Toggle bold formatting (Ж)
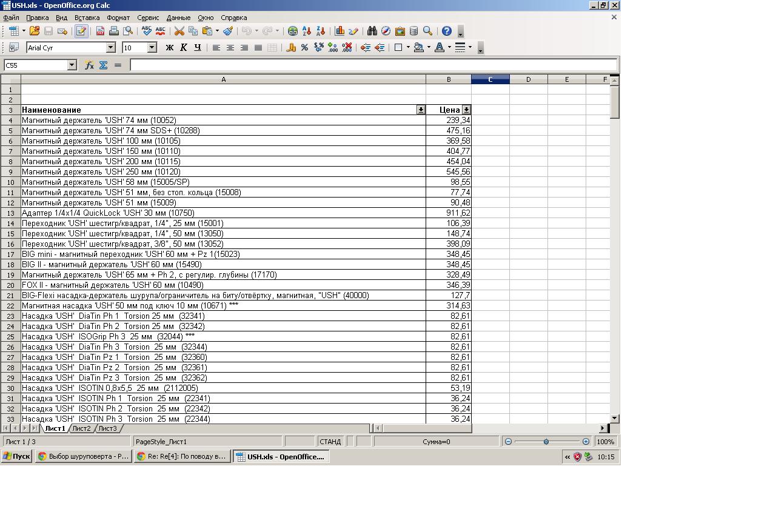Image resolution: width=773 pixels, height=532 pixels. tap(170, 47)
